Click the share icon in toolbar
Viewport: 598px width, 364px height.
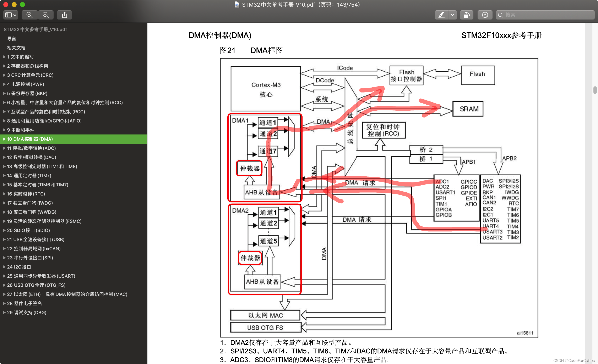point(64,15)
